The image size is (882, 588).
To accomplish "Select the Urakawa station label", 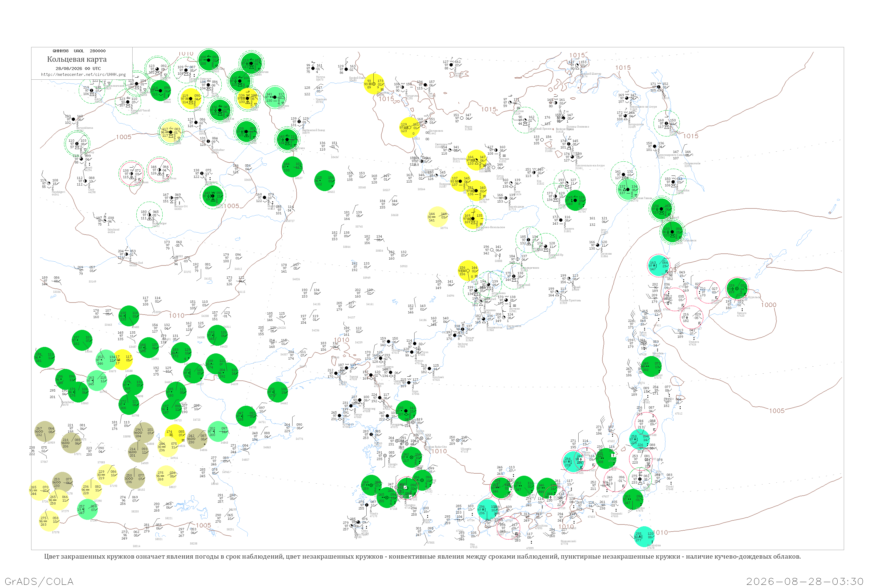I will [x=694, y=343].
